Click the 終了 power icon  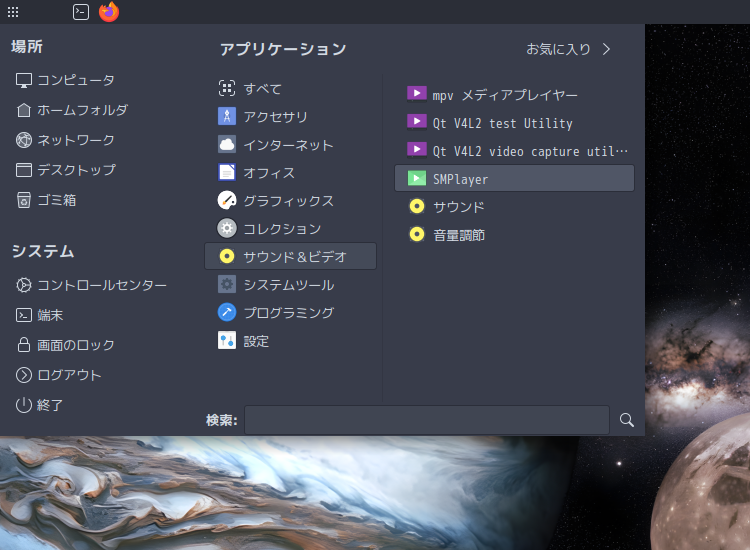pyautogui.click(x=24, y=405)
